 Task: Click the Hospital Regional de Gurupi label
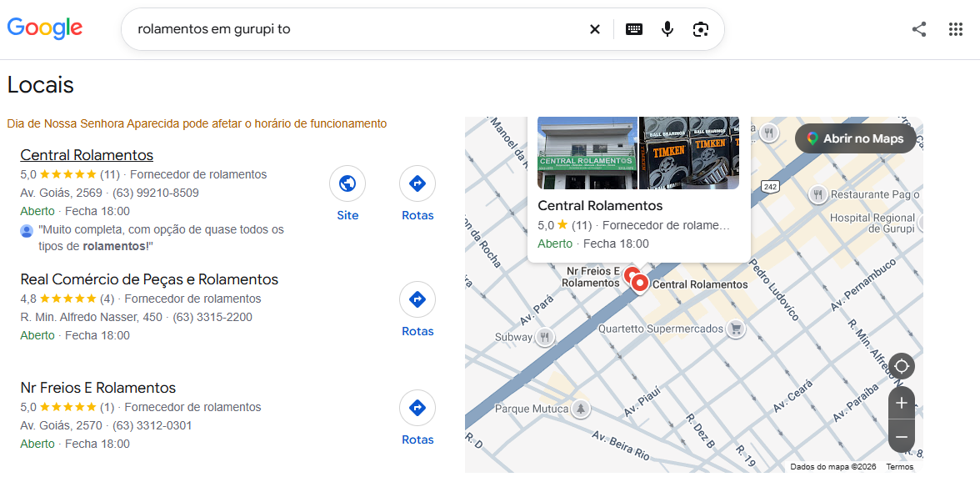[x=872, y=223]
